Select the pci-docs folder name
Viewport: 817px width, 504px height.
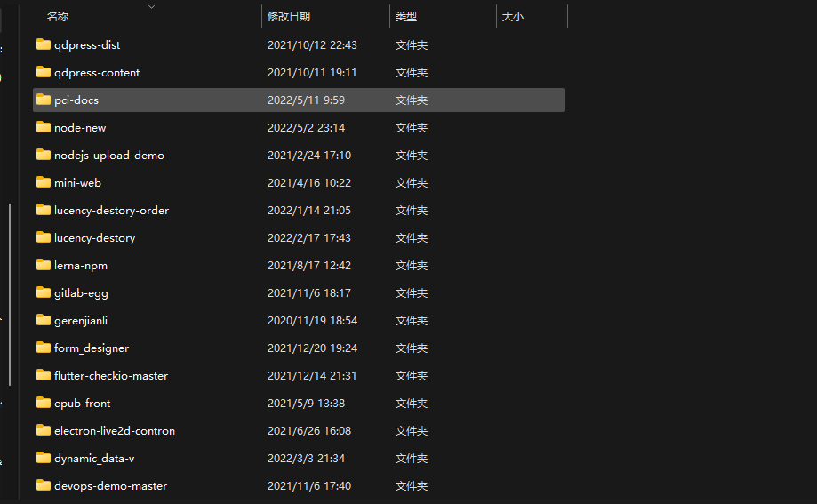(x=76, y=100)
